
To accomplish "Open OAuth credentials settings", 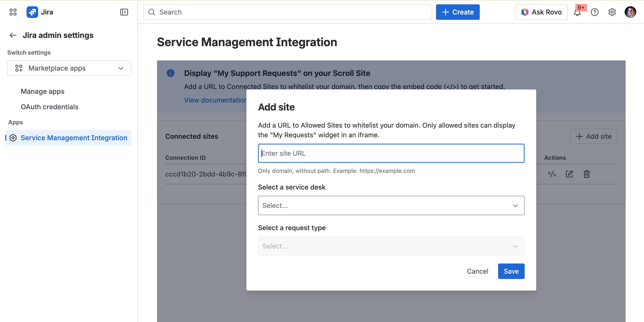I will coord(50,107).
